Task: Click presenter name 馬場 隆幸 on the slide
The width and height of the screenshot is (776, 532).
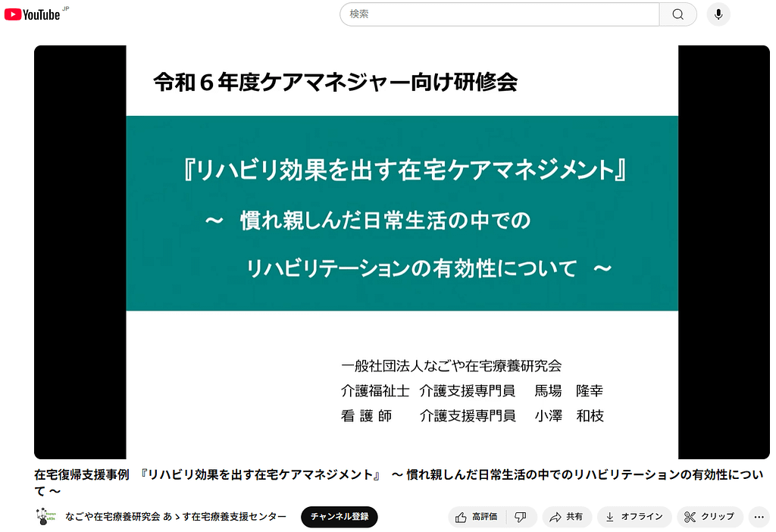Action: pyautogui.click(x=579, y=391)
